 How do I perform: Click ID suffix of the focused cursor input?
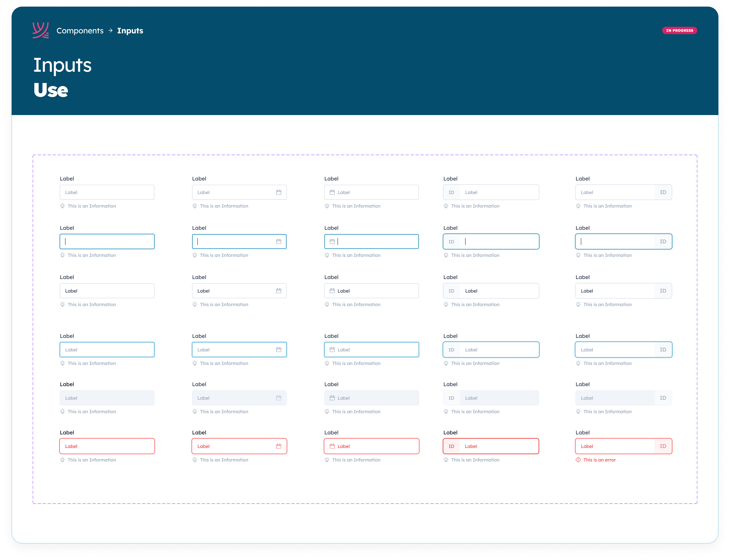(663, 242)
